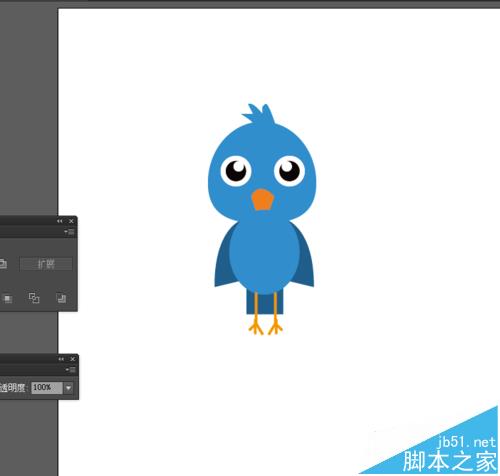
Task: Click the 100% opacity input field
Action: click(47, 388)
